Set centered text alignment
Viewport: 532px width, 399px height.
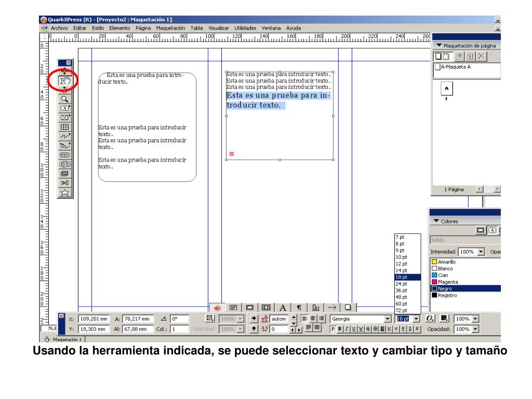pyautogui.click(x=312, y=318)
